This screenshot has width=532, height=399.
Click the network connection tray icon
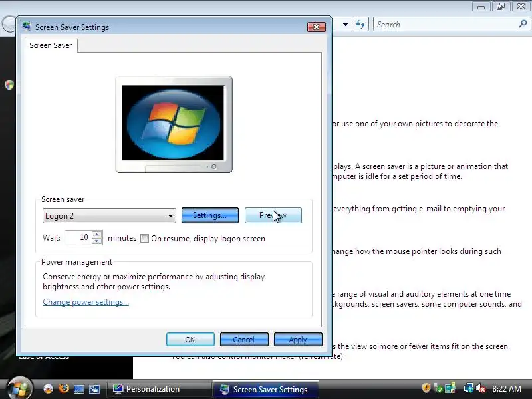click(469, 388)
